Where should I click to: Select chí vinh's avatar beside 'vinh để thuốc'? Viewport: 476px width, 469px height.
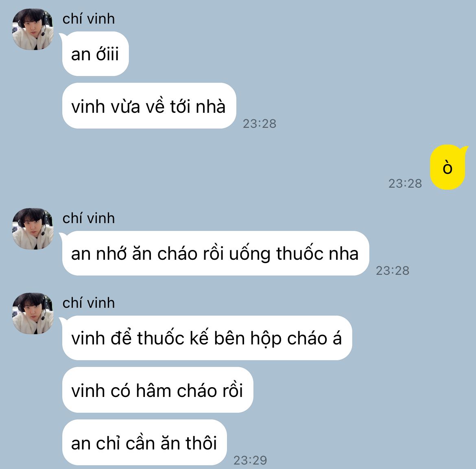pyautogui.click(x=33, y=313)
